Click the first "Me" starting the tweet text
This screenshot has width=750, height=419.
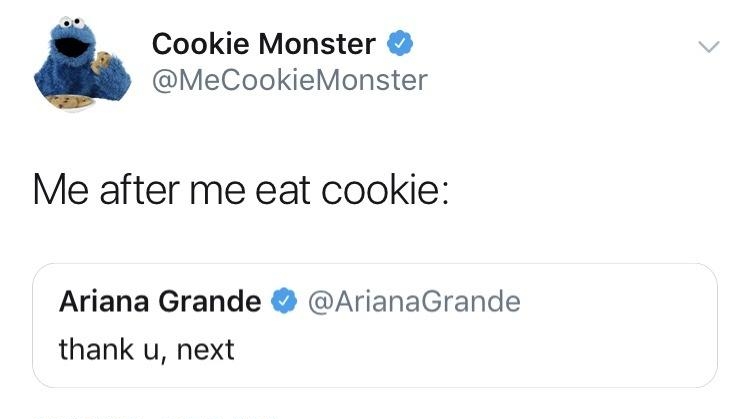click(x=55, y=189)
